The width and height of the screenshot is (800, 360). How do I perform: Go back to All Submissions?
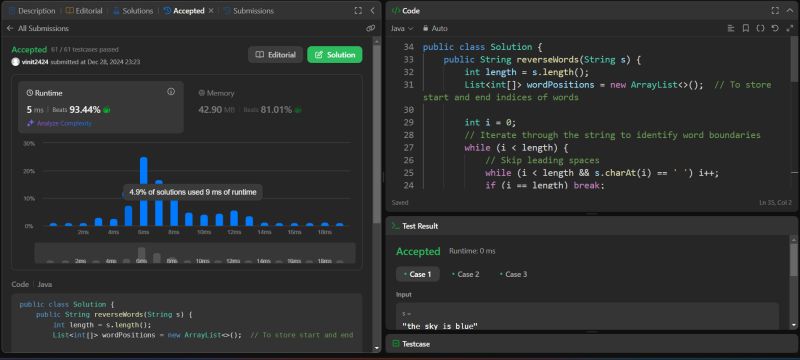[x=38, y=29]
